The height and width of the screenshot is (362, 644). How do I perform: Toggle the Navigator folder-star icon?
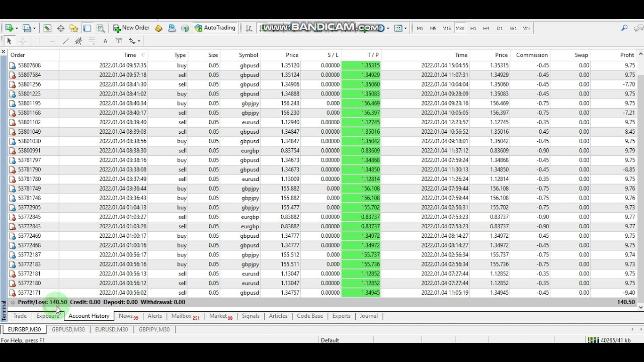click(x=74, y=28)
